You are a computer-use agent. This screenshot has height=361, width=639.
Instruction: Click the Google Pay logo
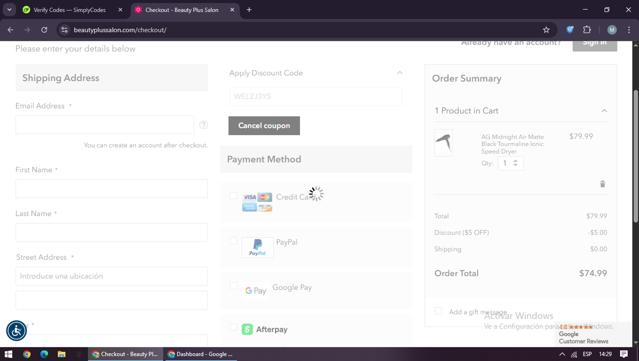[256, 291]
